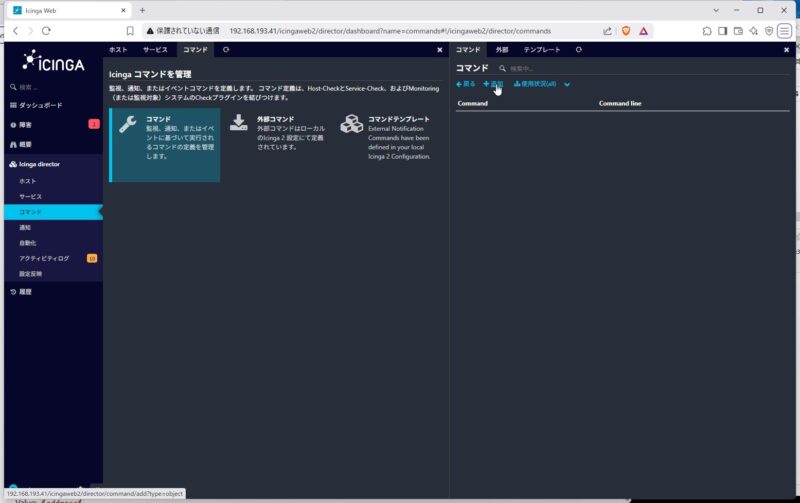
Task: Select the コマンド tab in the right pane
Action: 468,49
